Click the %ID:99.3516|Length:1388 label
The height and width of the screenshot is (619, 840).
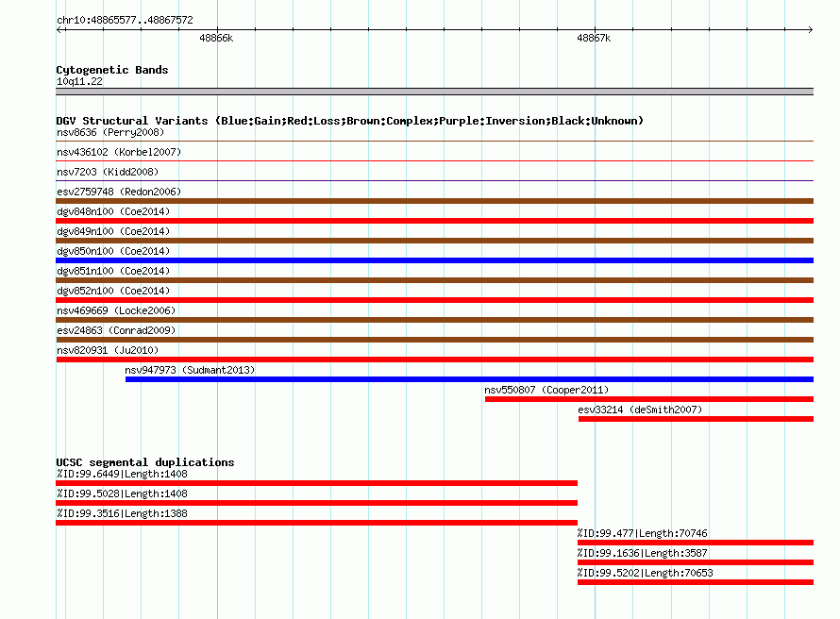tap(122, 513)
